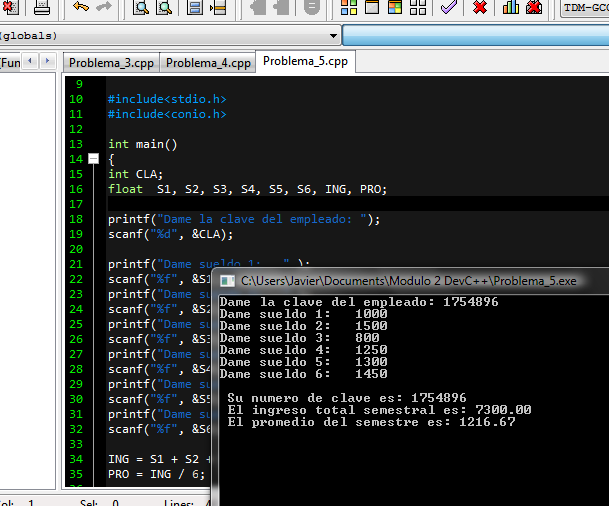Collapse the main() code fold at line 14
This screenshot has width=609, height=506.
click(x=94, y=159)
